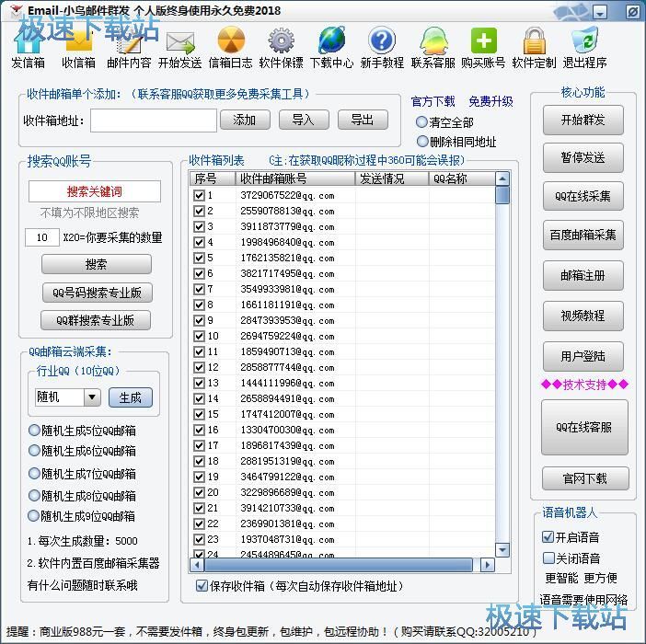Screen dimensions: 646x644
Task: Click the 导入 button
Action: [x=304, y=120]
